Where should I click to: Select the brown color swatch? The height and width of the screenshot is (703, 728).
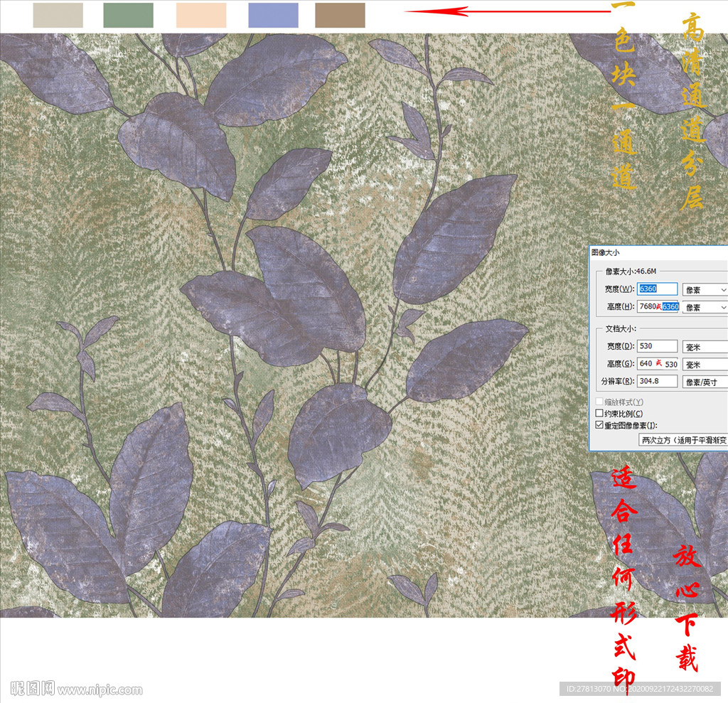(x=340, y=15)
